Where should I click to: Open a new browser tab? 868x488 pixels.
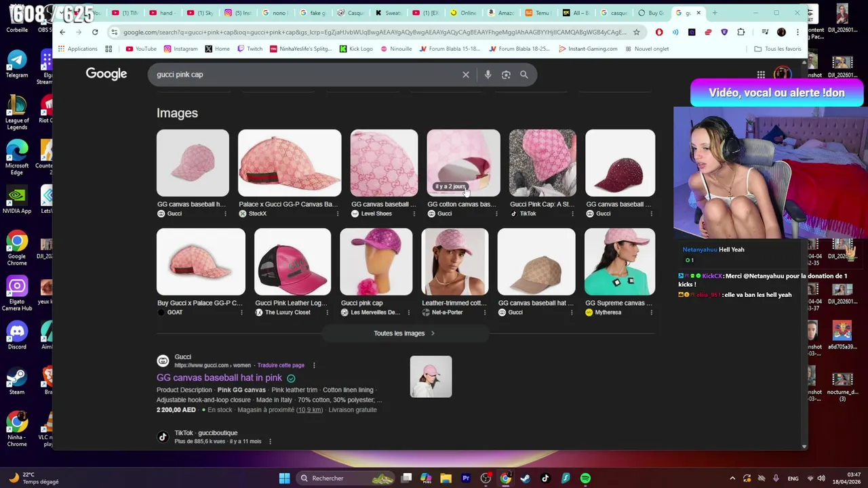[715, 13]
